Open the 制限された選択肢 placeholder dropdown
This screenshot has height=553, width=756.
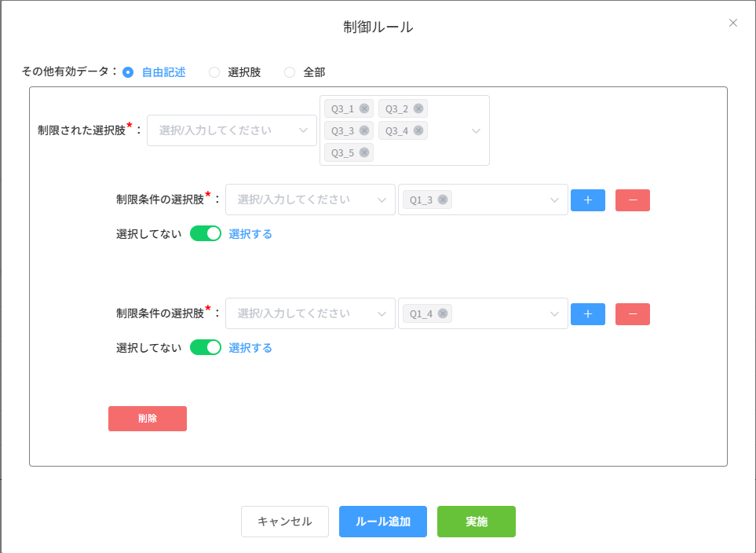(x=232, y=130)
